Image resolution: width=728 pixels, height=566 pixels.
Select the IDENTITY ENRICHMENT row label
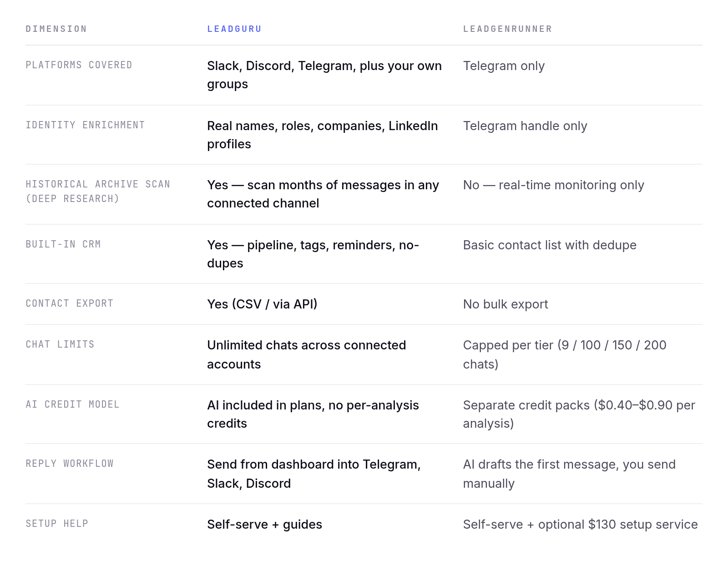coord(85,125)
